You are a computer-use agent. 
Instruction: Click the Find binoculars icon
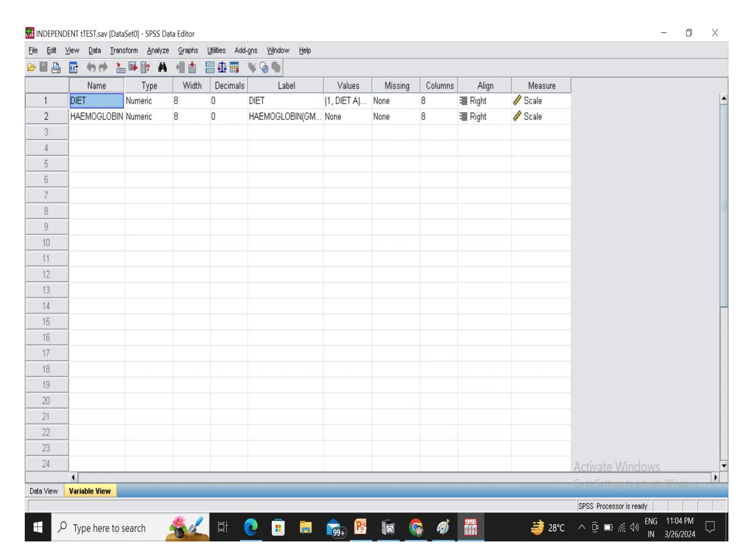pos(162,67)
